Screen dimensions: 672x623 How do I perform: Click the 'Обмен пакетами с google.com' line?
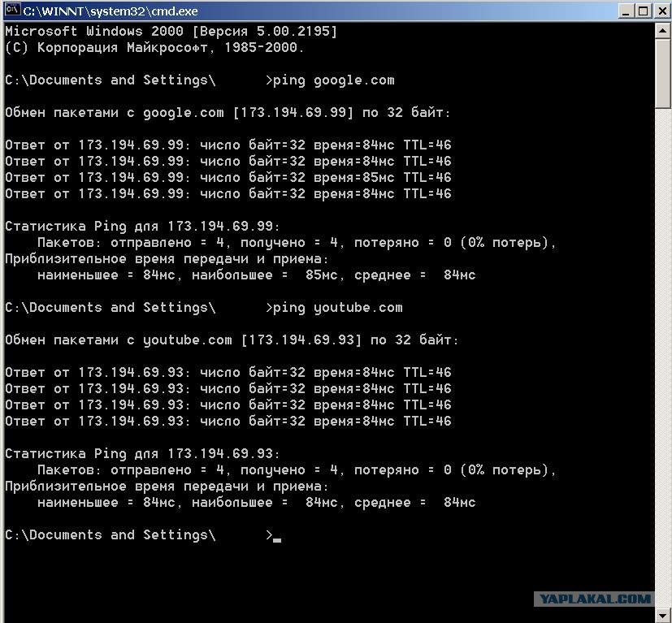click(228, 113)
